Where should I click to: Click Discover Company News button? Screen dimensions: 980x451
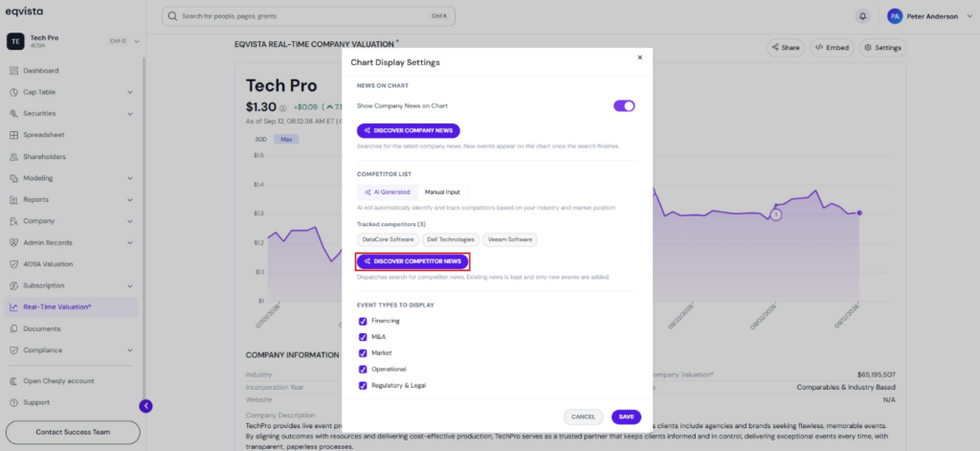409,131
